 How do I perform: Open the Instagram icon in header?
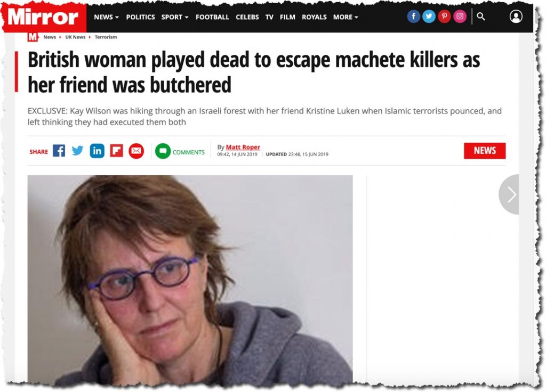(x=460, y=17)
